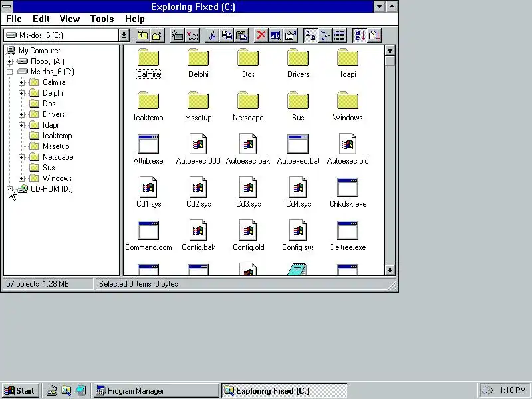
Task: Select the Cd4.sys file icon
Action: pos(298,187)
